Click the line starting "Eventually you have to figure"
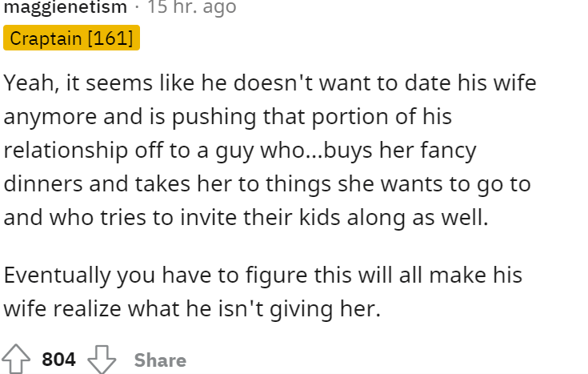The height and width of the screenshot is (374, 588). [x=262, y=275]
